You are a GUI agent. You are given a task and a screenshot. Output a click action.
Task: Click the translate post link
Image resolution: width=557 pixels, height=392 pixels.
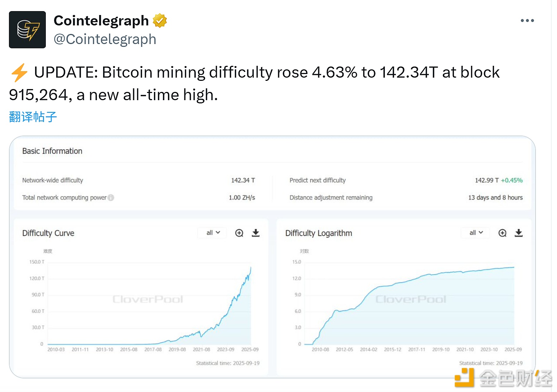[x=33, y=117]
